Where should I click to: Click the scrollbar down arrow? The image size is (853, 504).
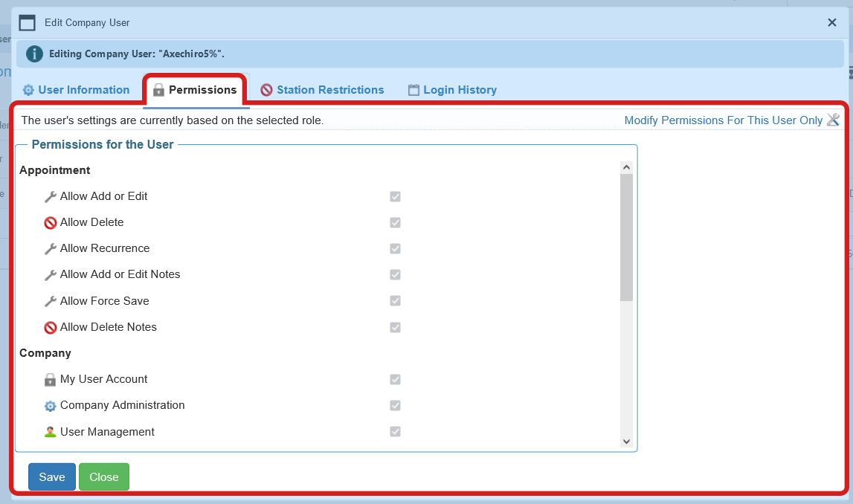tap(626, 441)
